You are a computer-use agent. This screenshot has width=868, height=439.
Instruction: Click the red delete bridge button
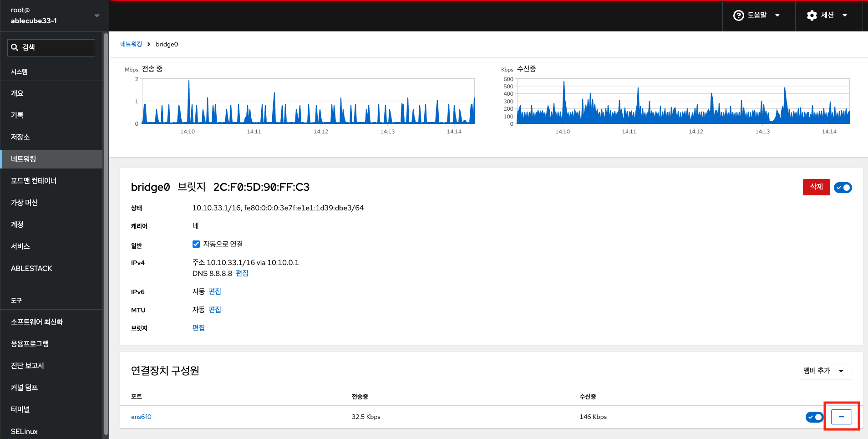(816, 187)
